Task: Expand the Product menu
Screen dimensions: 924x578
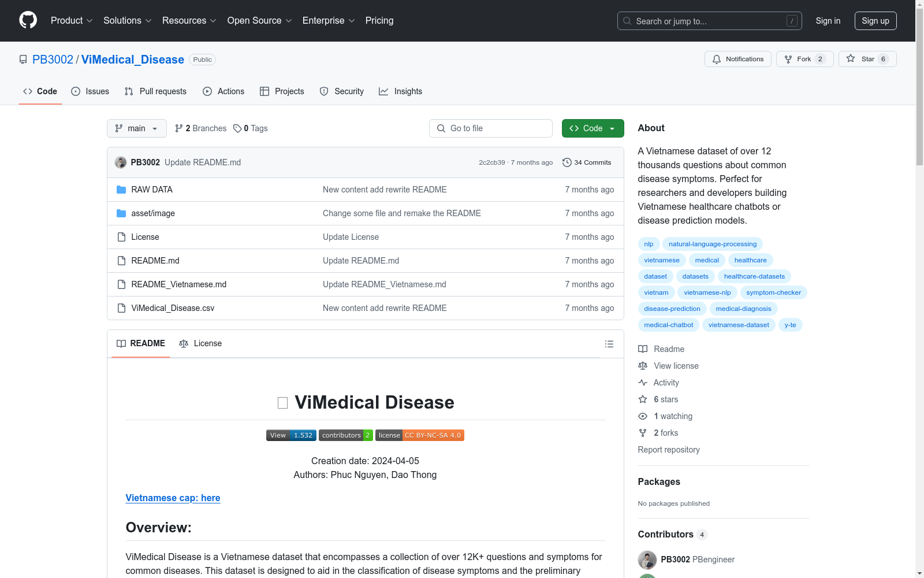Action: [x=72, y=21]
